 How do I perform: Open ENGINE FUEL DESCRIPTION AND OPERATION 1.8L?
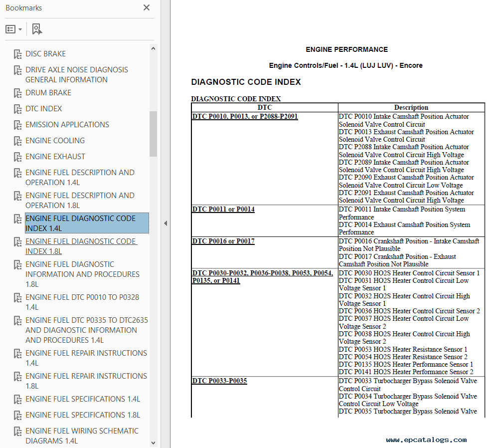pyautogui.click(x=80, y=200)
